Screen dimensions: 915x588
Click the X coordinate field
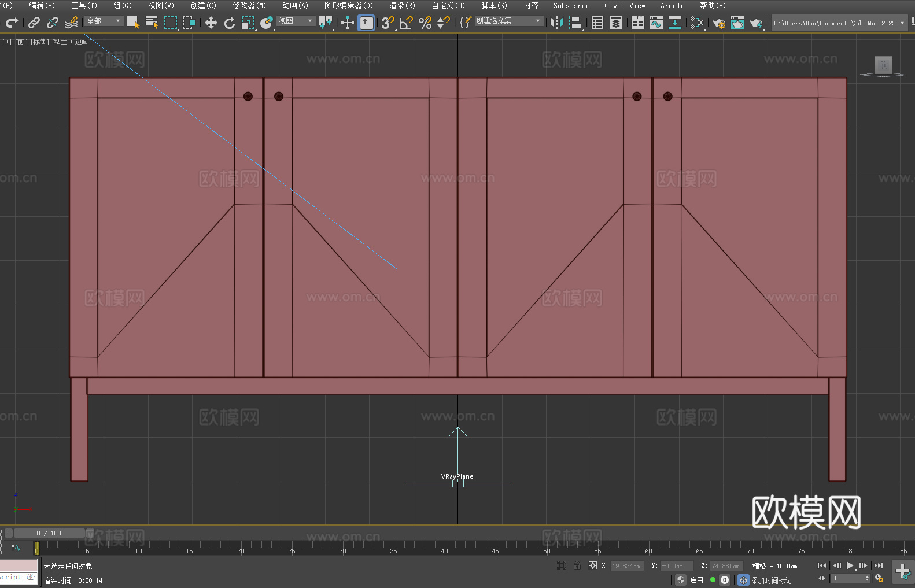(627, 566)
